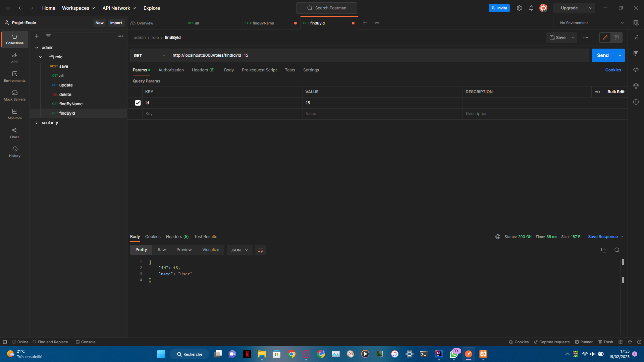Screen dimensions: 644x362
Task: Click the request URL field
Action: tap(379, 55)
